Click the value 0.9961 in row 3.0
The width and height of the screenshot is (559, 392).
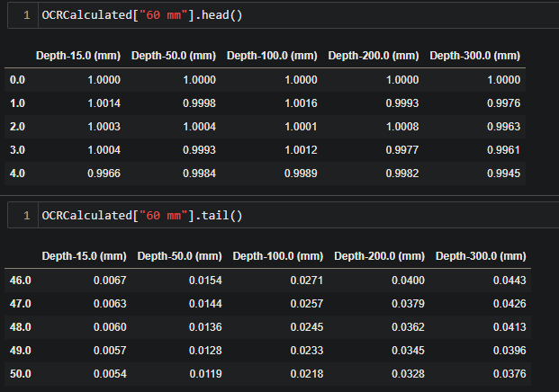(x=504, y=150)
